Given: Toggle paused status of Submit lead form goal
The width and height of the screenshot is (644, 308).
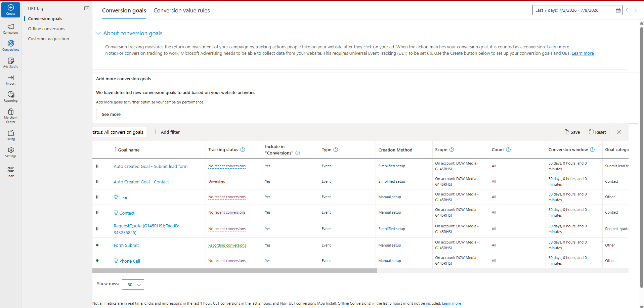Looking at the screenshot, I should point(97,166).
